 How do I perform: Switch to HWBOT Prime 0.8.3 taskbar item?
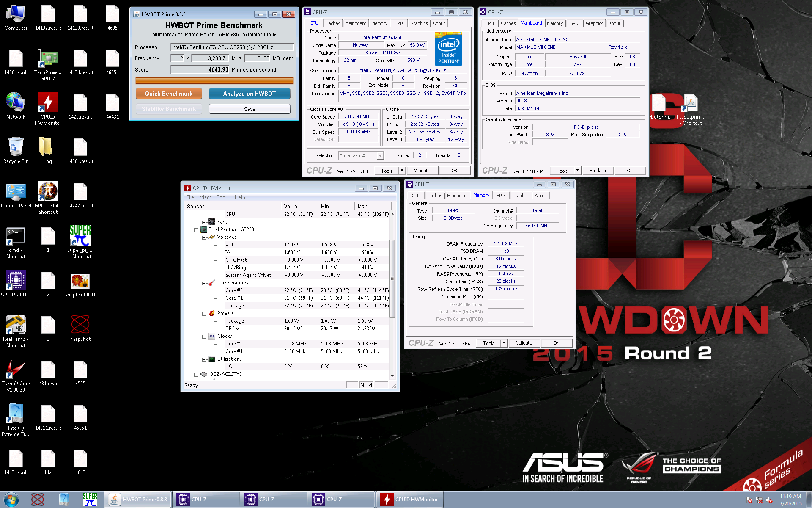[x=138, y=500]
